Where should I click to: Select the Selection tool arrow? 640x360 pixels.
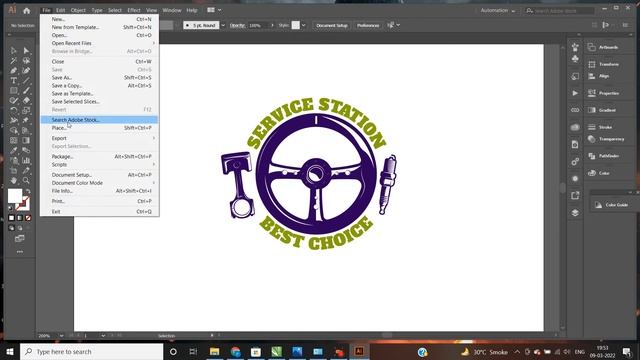click(14, 51)
